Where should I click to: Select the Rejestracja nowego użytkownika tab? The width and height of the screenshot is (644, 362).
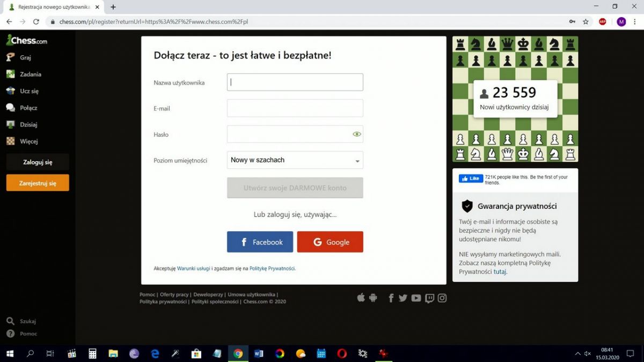(54, 7)
